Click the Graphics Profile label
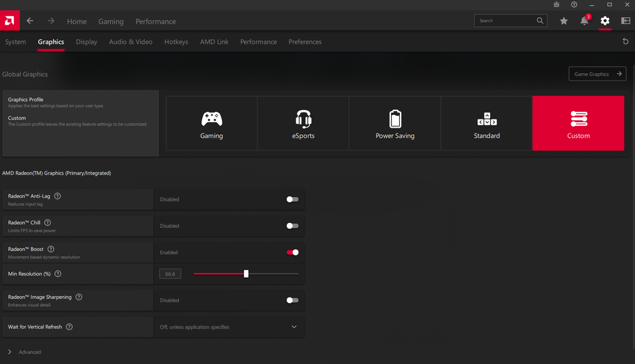 (25, 99)
